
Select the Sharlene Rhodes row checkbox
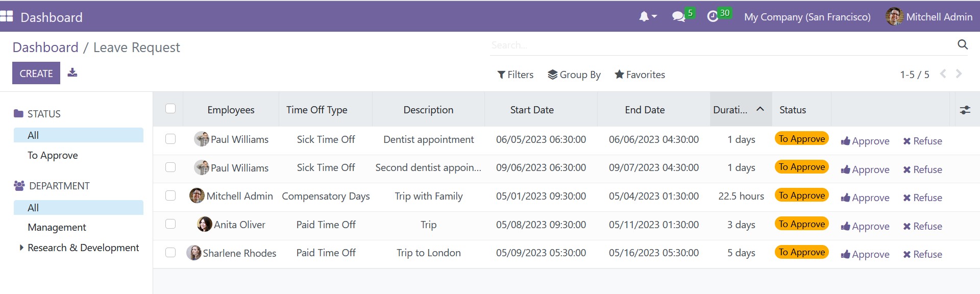pos(170,253)
